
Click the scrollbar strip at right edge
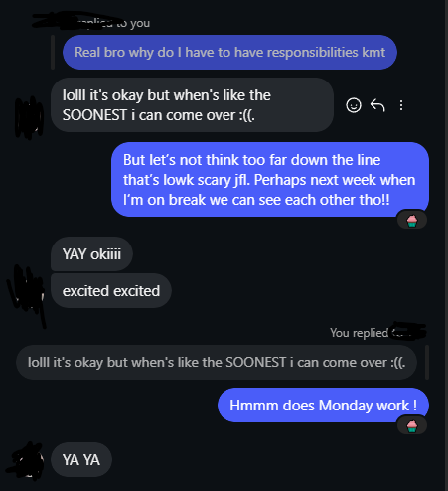446,245
